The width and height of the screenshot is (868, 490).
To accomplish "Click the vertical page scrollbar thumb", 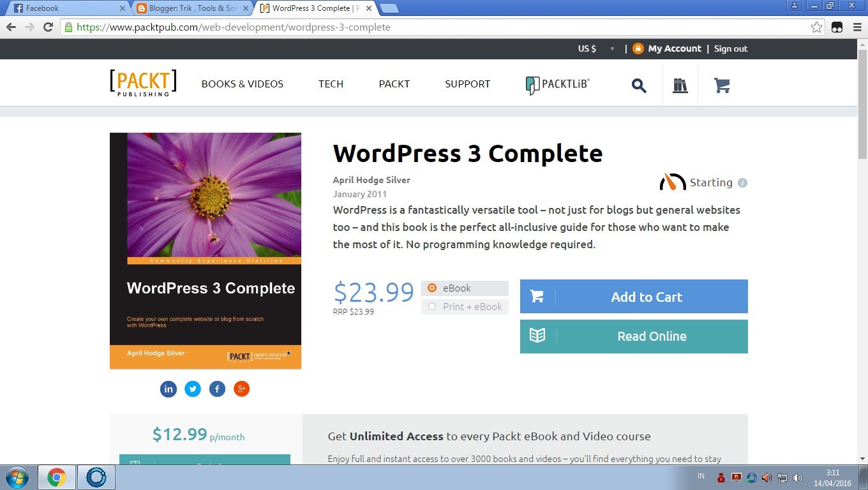I will point(862,105).
